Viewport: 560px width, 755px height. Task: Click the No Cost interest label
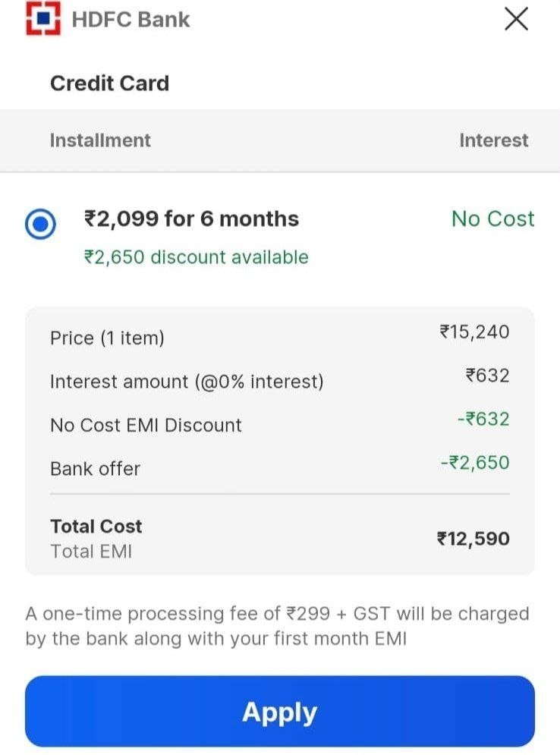pyautogui.click(x=492, y=219)
